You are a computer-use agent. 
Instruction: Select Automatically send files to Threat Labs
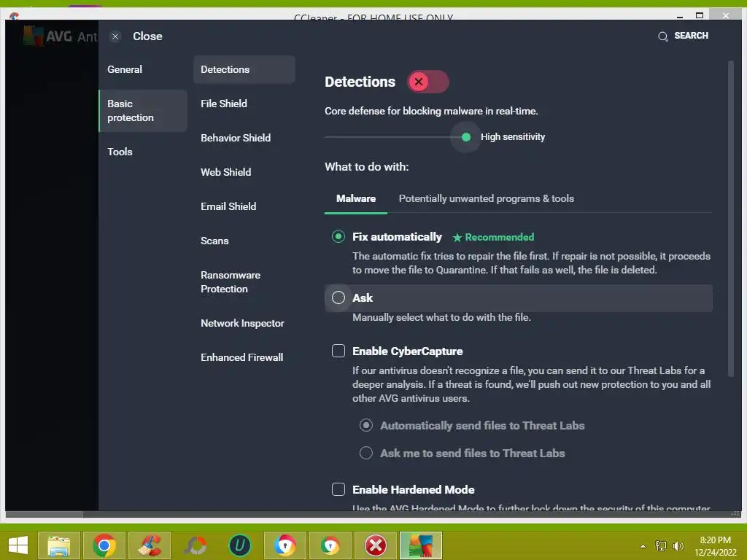click(366, 425)
